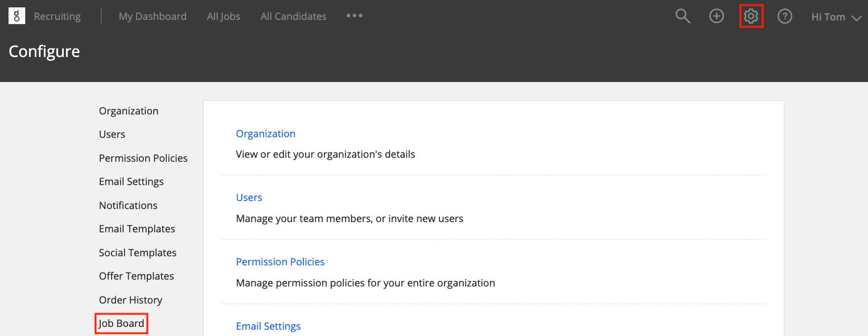Click the Greenhouse logo icon
Screen dimensions: 868x336
point(17,16)
